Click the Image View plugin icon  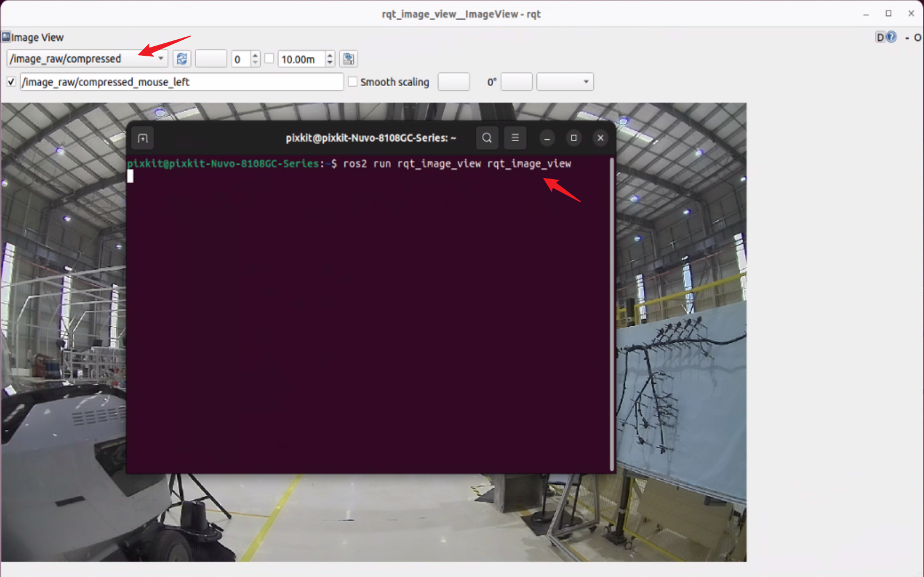6,37
